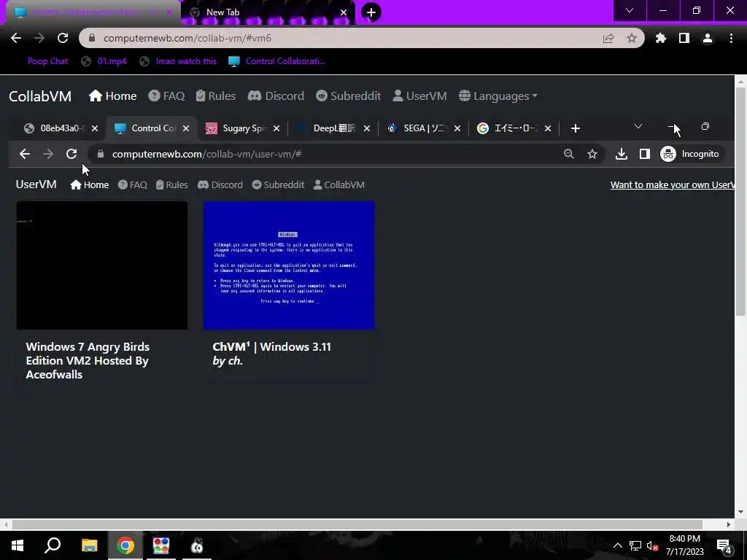Bookmark the page using the outer address bar star
Image resolution: width=747 pixels, height=560 pixels.
pyautogui.click(x=632, y=38)
